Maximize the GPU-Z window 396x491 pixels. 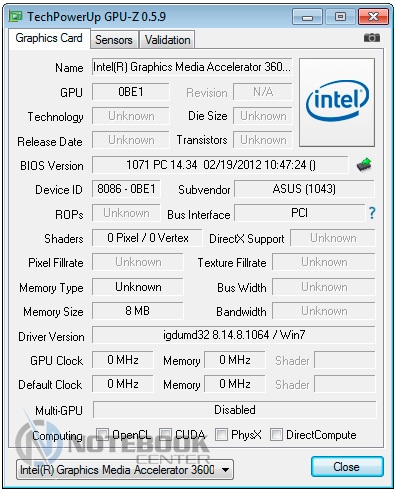[x=340, y=17]
